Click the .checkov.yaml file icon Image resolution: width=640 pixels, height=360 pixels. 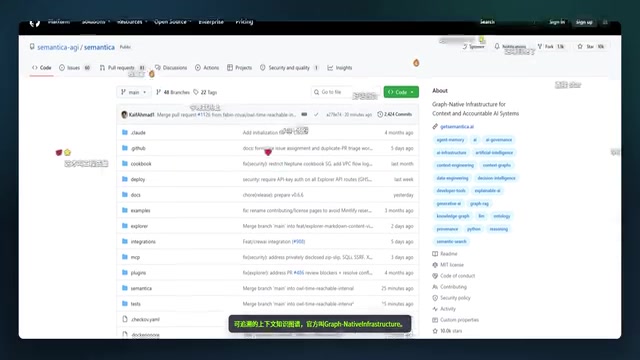coord(125,319)
